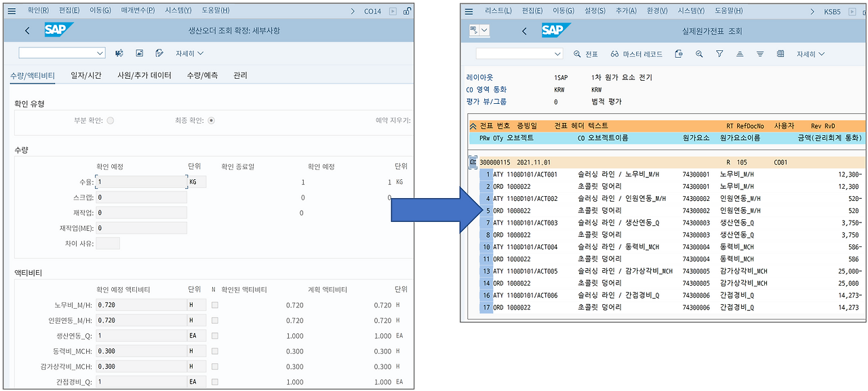Click the document icon with dot in KSB5 toolbar

[679, 54]
